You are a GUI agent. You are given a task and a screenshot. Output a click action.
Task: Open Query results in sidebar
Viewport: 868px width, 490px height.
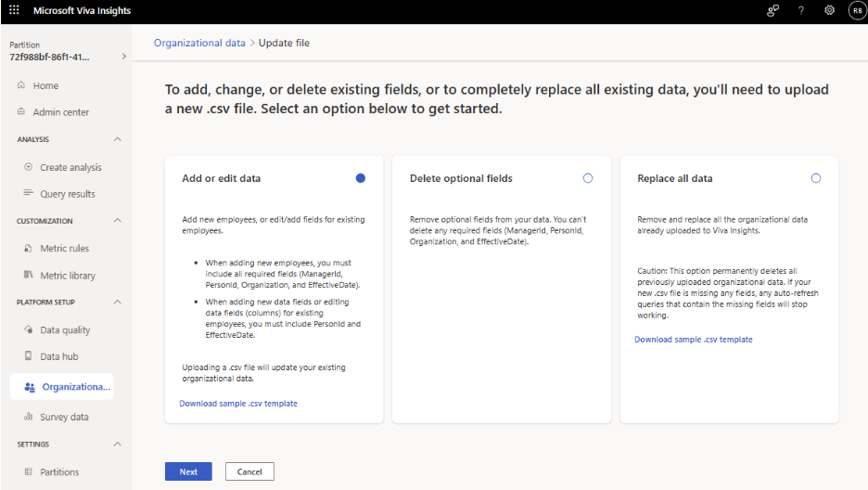point(68,194)
